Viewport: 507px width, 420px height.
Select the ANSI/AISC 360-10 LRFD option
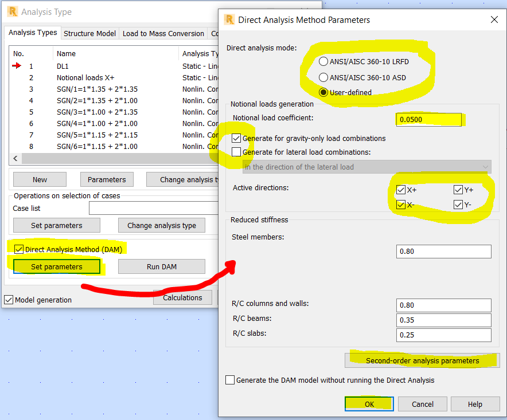coord(323,61)
